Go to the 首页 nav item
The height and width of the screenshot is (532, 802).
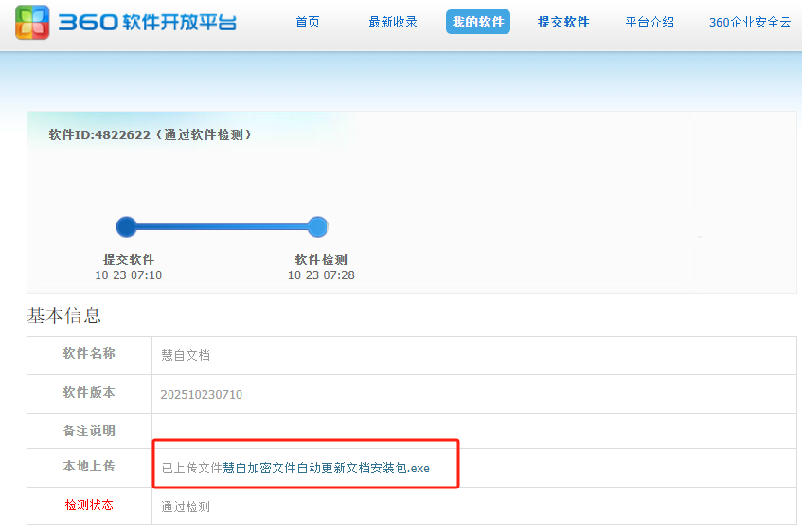(308, 22)
